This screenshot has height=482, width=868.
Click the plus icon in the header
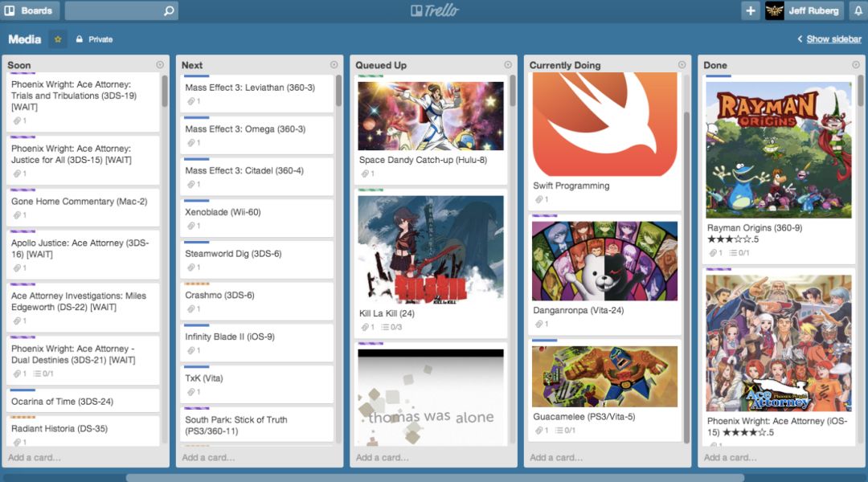click(750, 10)
